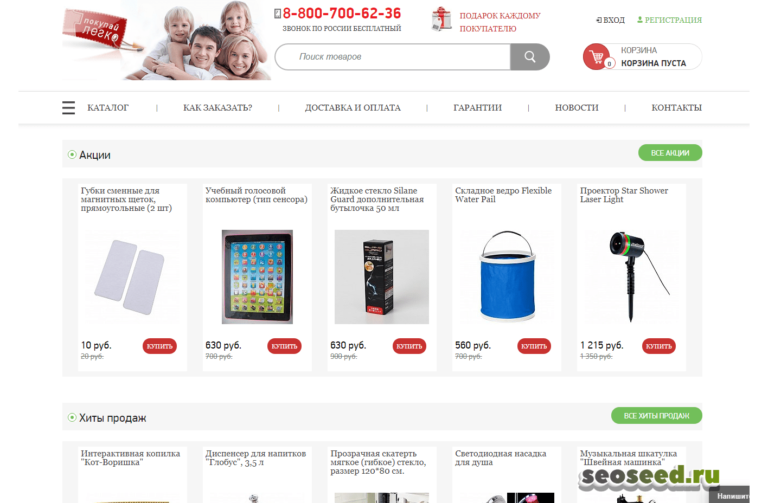
Task: Focus the Поиск товаров search field
Action: tap(393, 57)
